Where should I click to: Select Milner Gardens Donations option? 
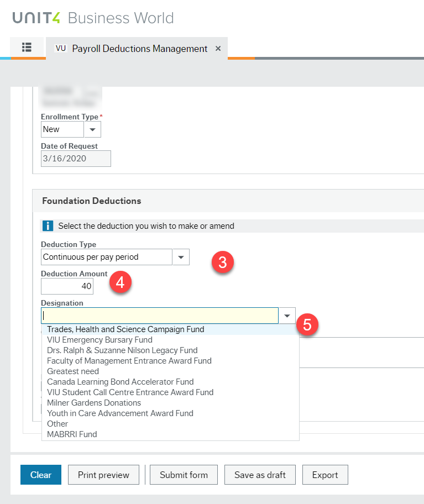pos(94,403)
